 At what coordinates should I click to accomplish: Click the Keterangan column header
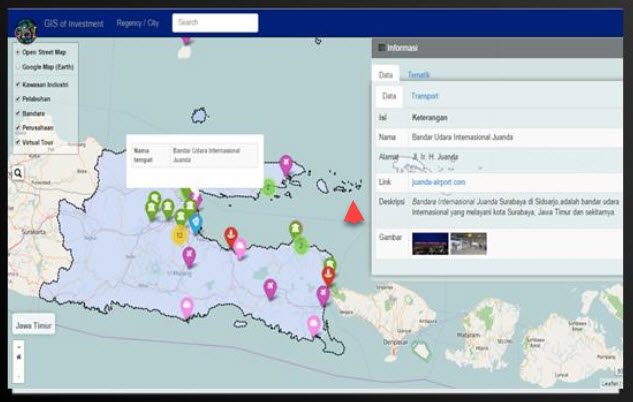tap(430, 118)
